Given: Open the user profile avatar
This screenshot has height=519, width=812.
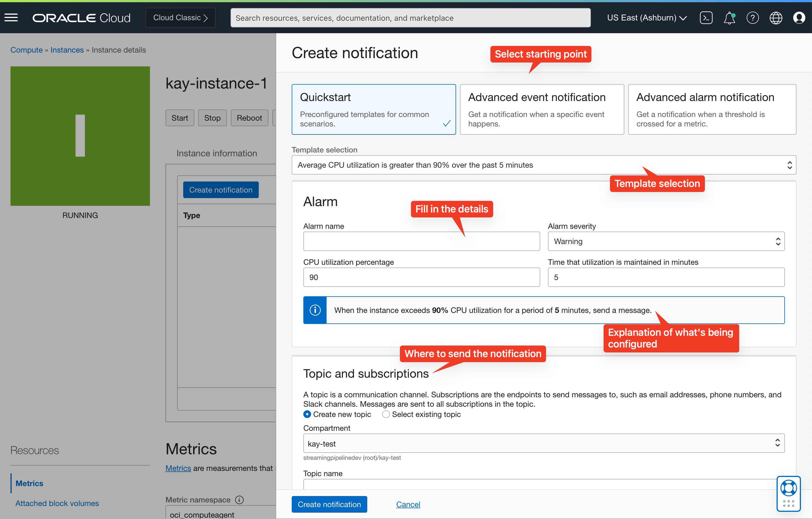Looking at the screenshot, I should click(799, 18).
